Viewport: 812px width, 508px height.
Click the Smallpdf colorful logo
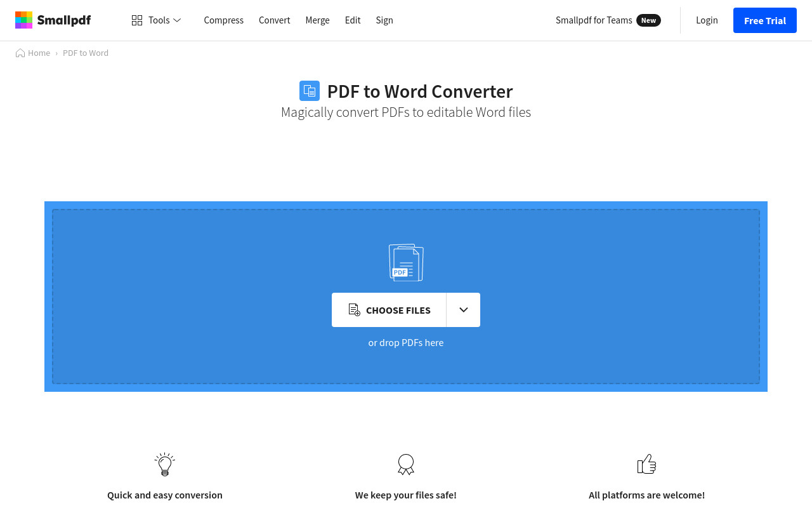pos(53,20)
